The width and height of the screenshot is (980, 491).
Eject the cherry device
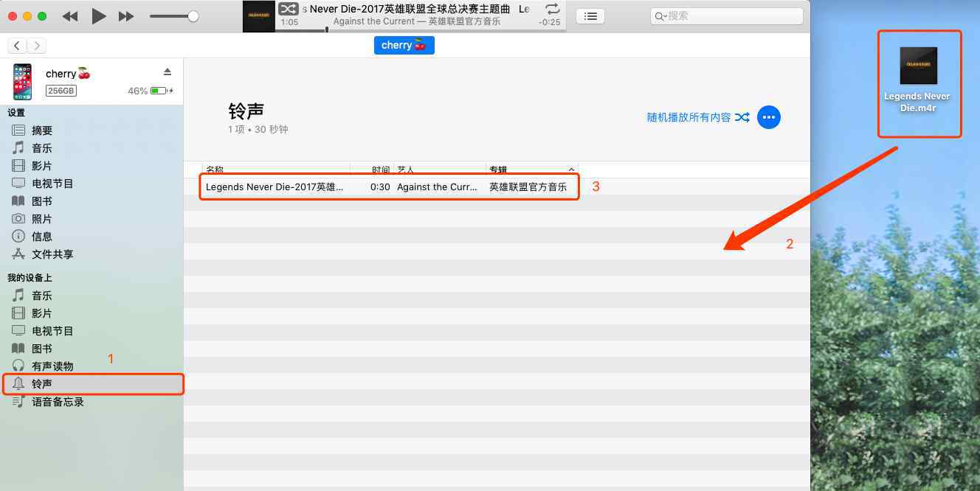168,72
